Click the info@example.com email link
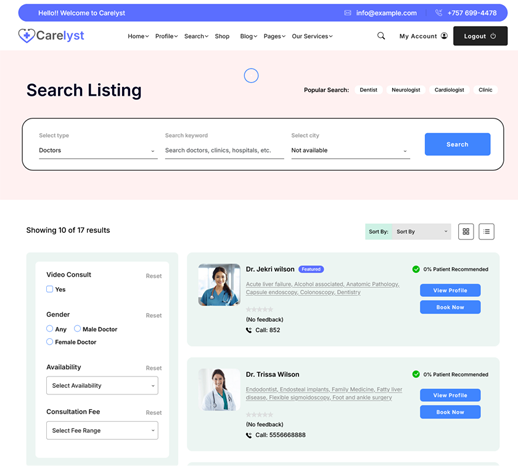This screenshot has height=466, width=518. (386, 13)
